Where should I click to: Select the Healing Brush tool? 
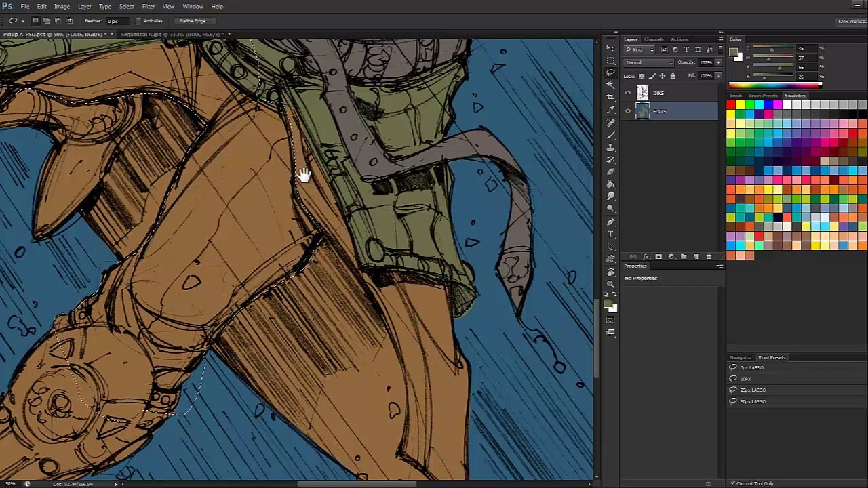[x=610, y=123]
